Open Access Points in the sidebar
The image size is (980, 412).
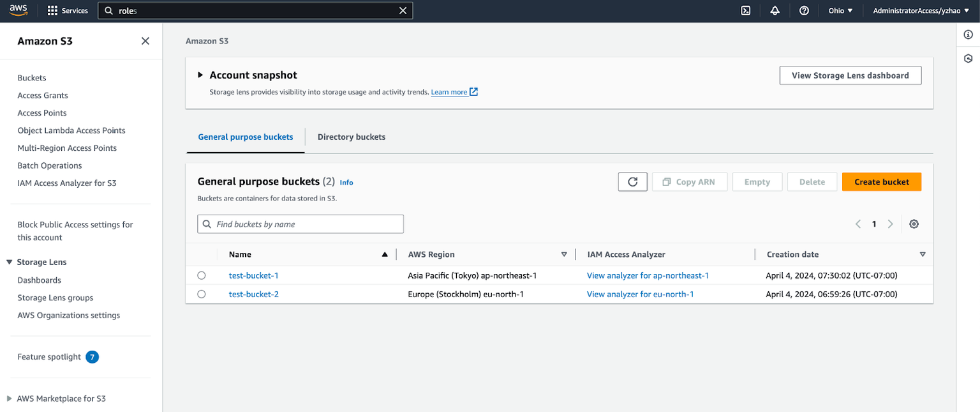tap(42, 113)
